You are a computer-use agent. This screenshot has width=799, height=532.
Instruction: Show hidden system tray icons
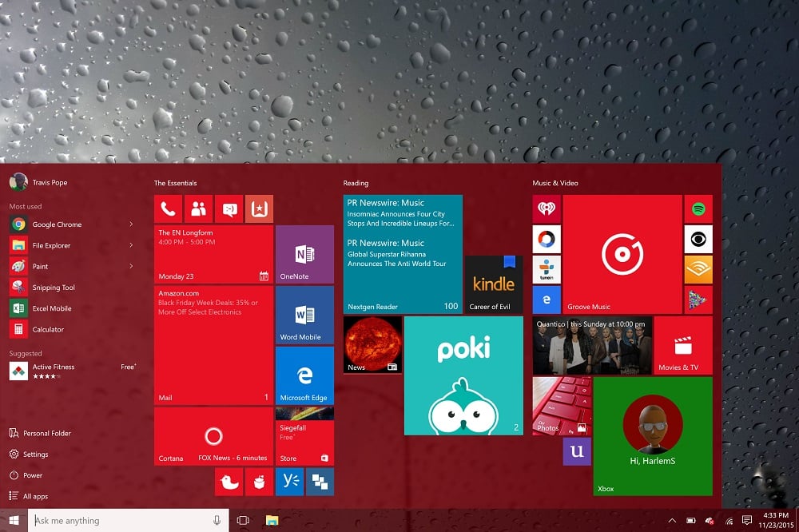tap(672, 520)
